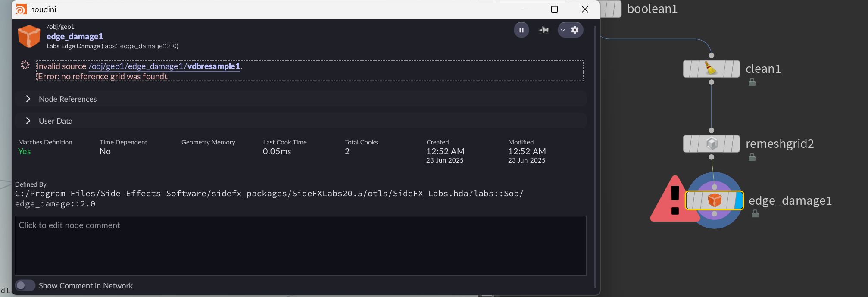Image resolution: width=868 pixels, height=297 pixels.
Task: Click the edge_damage1 output connector dot
Action: pos(715,214)
